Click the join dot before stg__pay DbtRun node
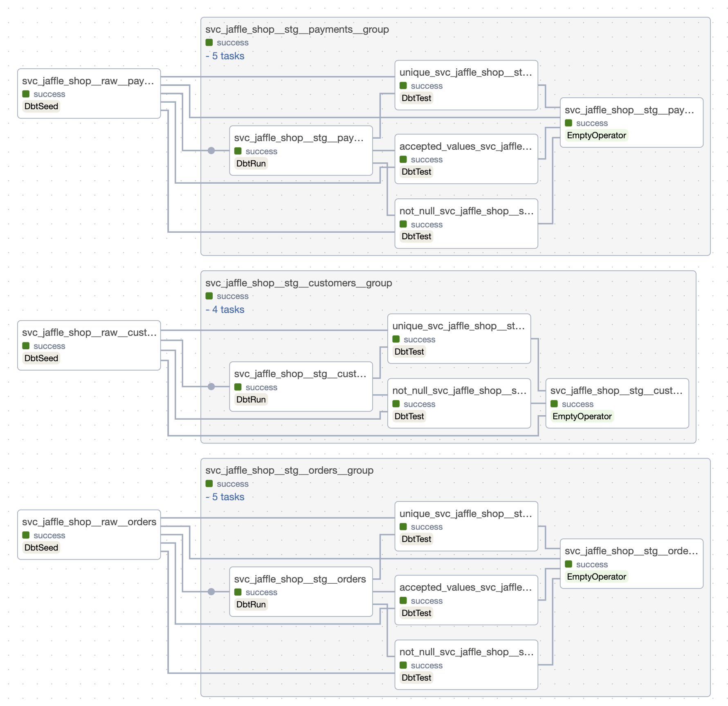This screenshot has width=728, height=706. (211, 151)
